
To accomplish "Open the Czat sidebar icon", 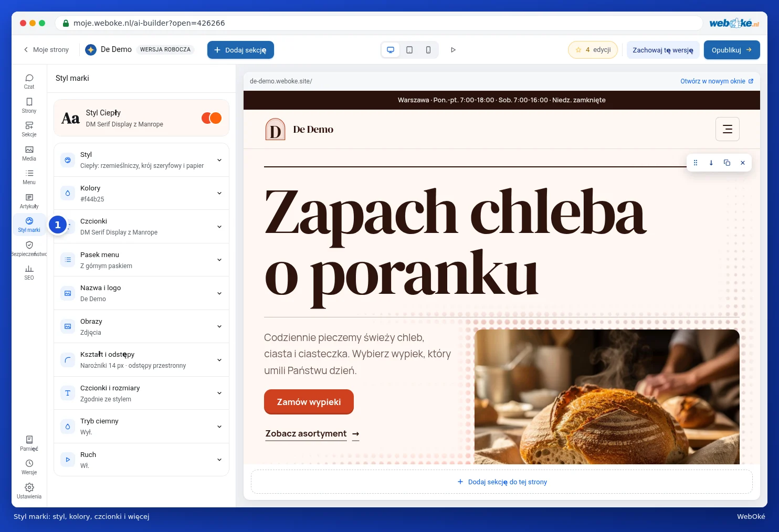I will point(29,81).
